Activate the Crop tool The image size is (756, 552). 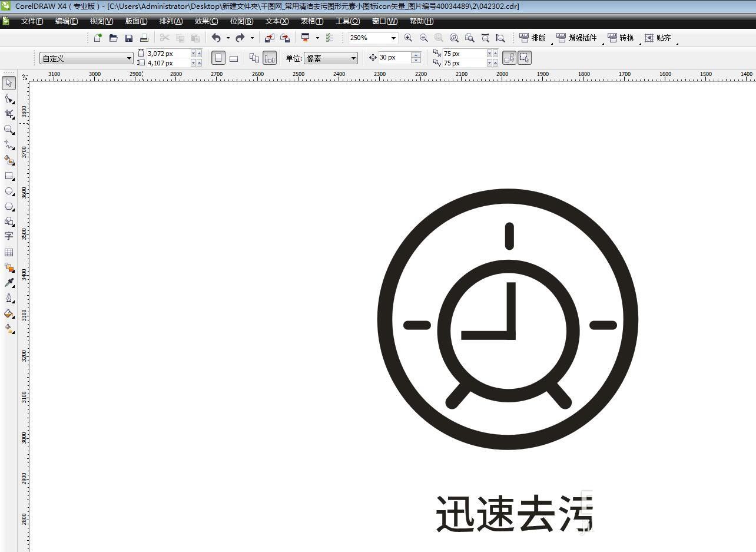pyautogui.click(x=9, y=114)
